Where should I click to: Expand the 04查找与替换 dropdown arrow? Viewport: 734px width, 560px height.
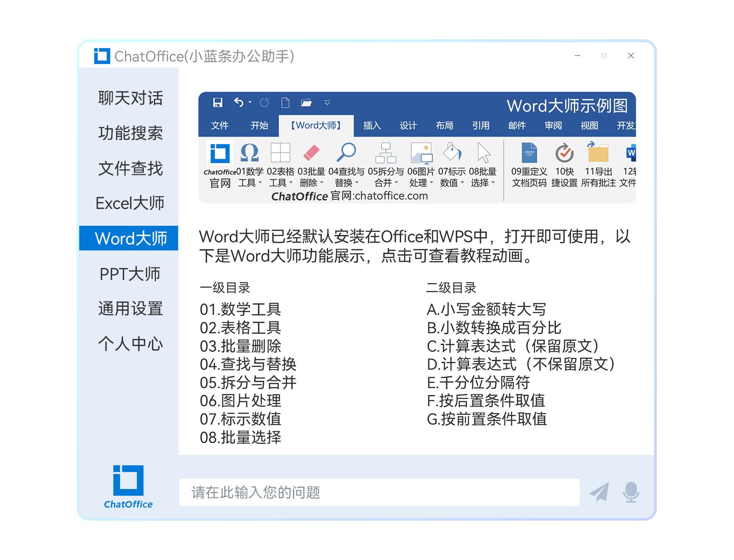tap(357, 183)
